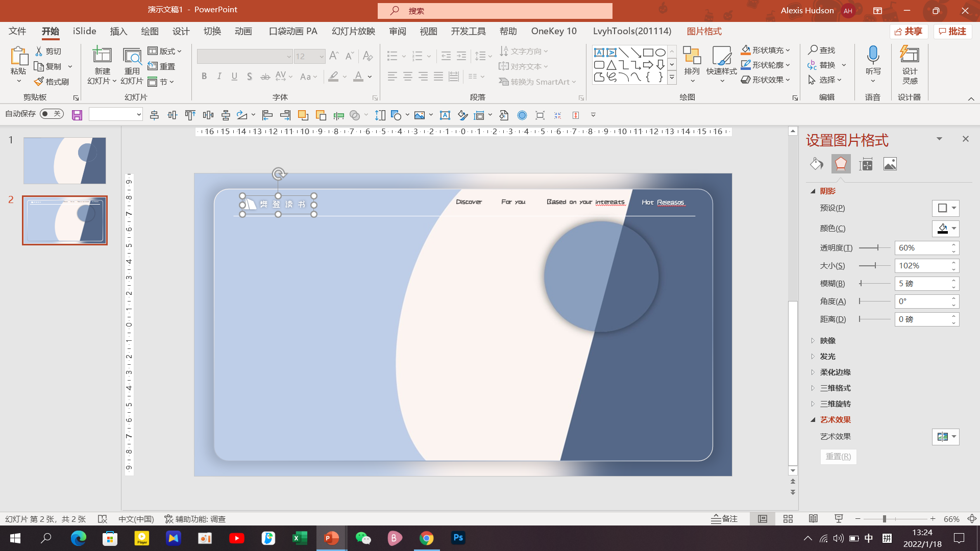980x551 pixels.
Task: Click the Format Painter brush icon
Action: pos(40,82)
